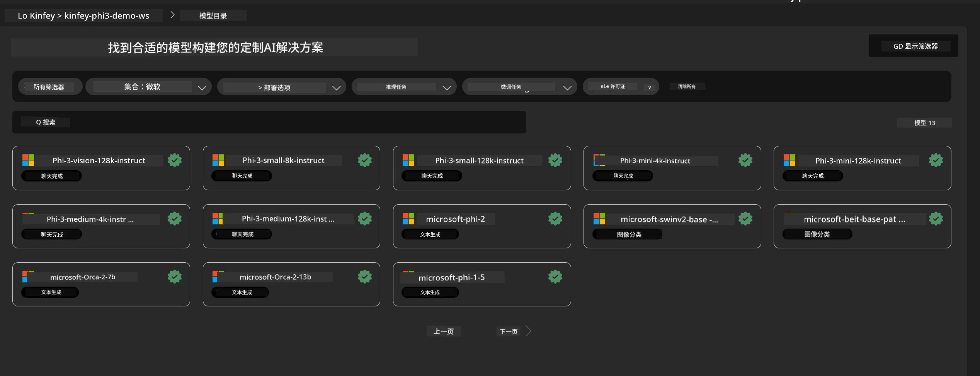Image resolution: width=980 pixels, height=376 pixels.
Task: Click the verified badge on microsoft-phi-1-5
Action: point(555,277)
